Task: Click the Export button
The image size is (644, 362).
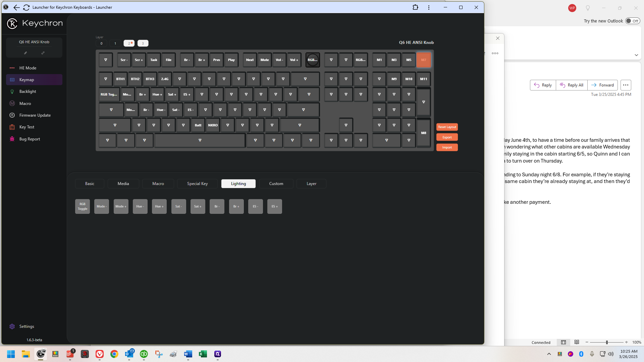Action: click(x=447, y=137)
